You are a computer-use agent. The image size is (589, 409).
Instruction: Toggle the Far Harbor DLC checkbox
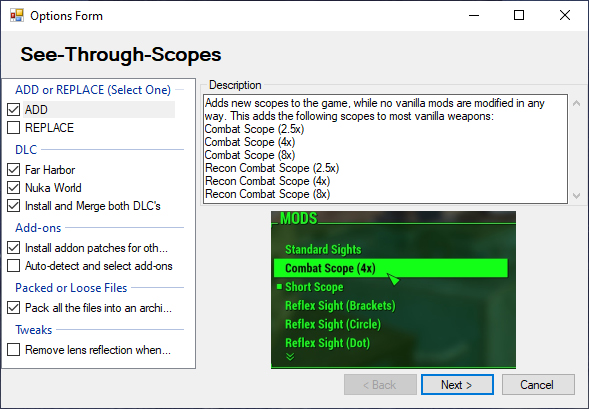click(14, 170)
